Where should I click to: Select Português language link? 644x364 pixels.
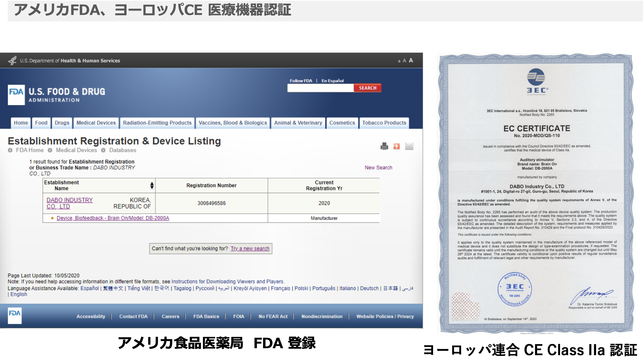tap(324, 288)
